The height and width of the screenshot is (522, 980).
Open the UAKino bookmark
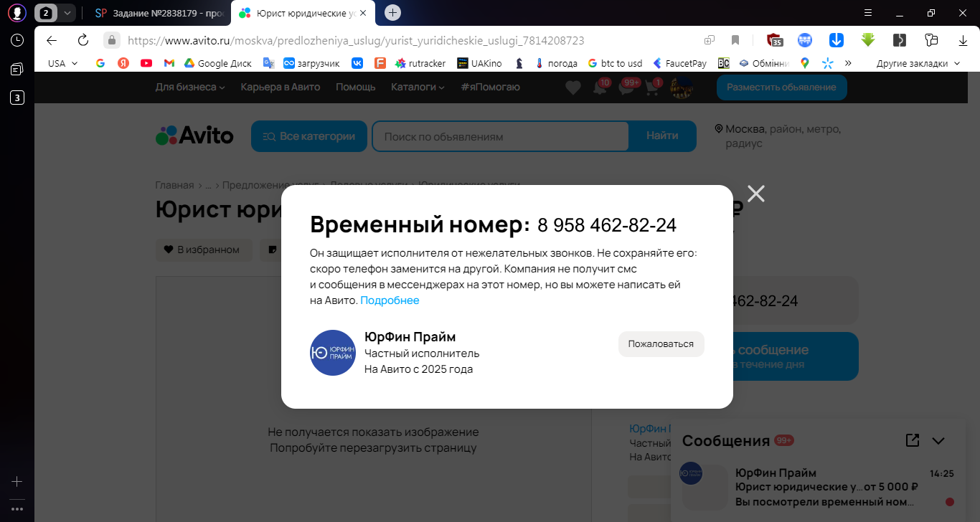pyautogui.click(x=480, y=63)
